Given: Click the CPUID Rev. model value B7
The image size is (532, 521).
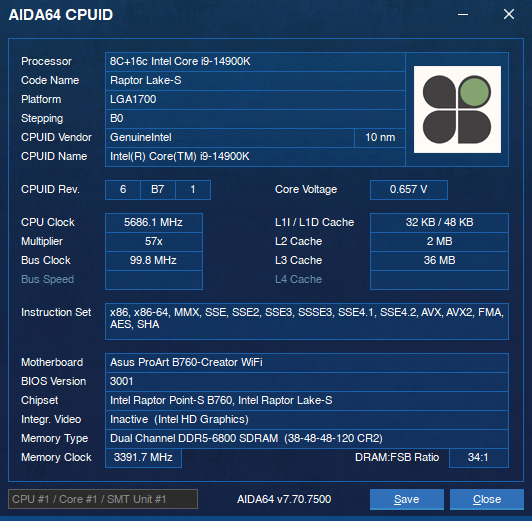Looking at the screenshot, I should pos(158,190).
